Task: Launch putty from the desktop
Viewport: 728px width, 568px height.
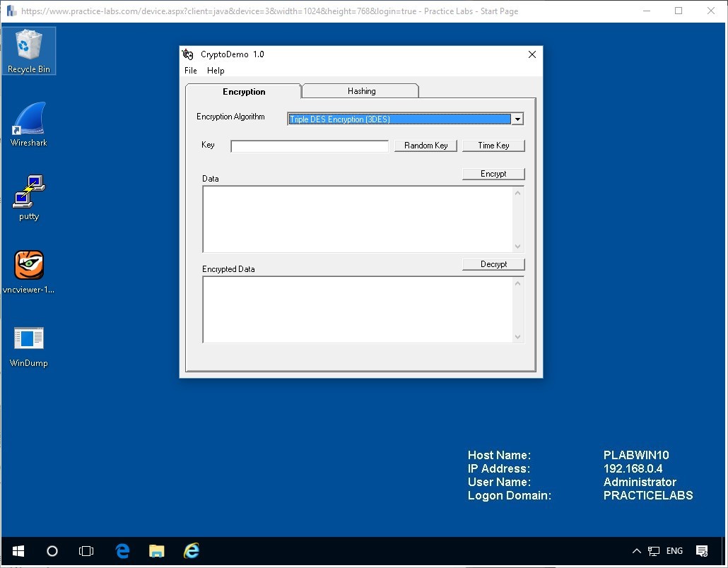Action: click(x=28, y=198)
